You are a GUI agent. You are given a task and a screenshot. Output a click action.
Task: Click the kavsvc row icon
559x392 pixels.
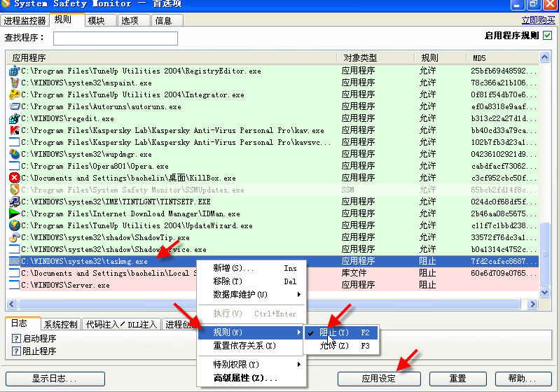[x=14, y=142]
